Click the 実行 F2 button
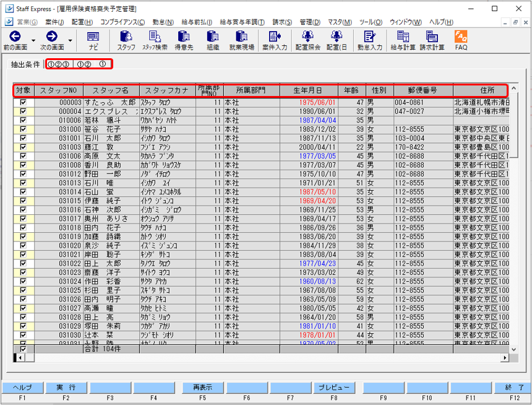This screenshot has width=532, height=405. click(x=66, y=387)
